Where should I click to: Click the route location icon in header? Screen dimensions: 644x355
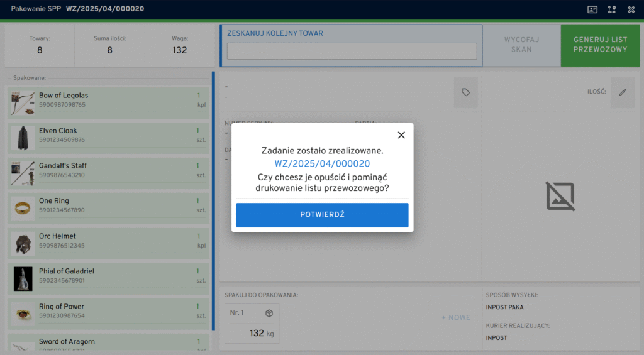611,9
